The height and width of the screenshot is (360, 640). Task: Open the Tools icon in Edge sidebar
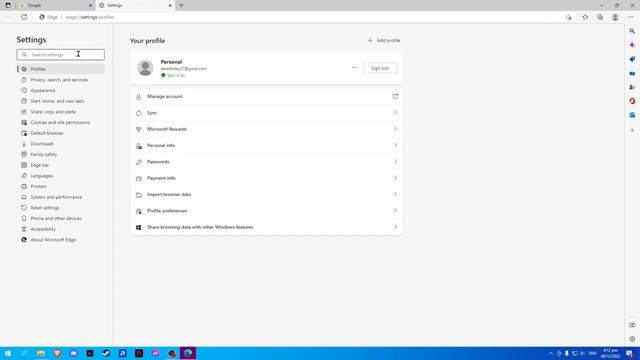632,73
